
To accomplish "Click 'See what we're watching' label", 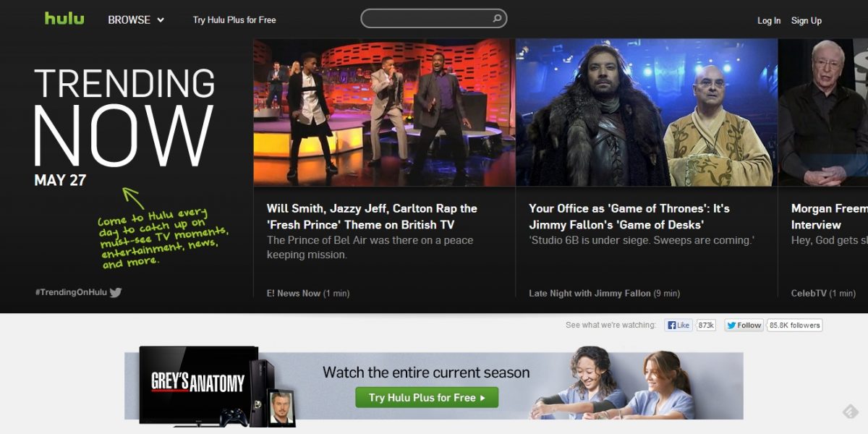I will pos(610,325).
